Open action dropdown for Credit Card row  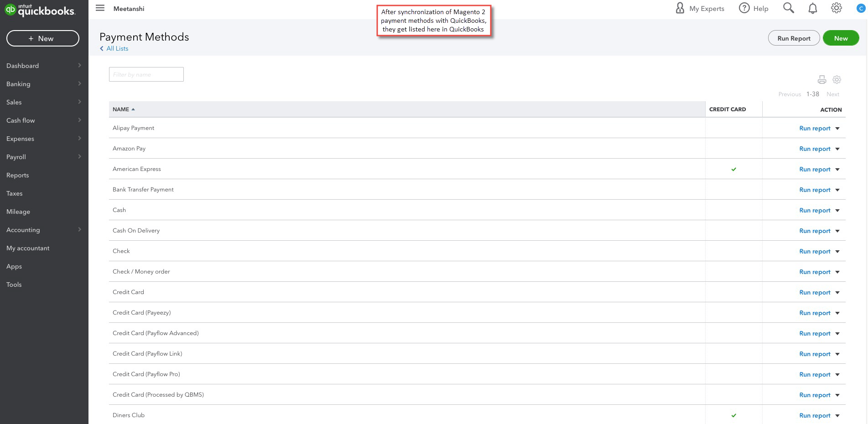pyautogui.click(x=837, y=293)
